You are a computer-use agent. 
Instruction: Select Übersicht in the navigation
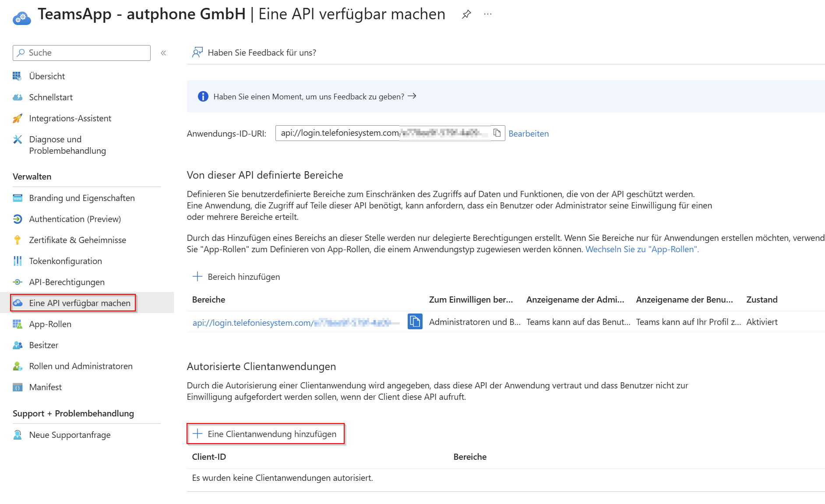click(x=47, y=76)
